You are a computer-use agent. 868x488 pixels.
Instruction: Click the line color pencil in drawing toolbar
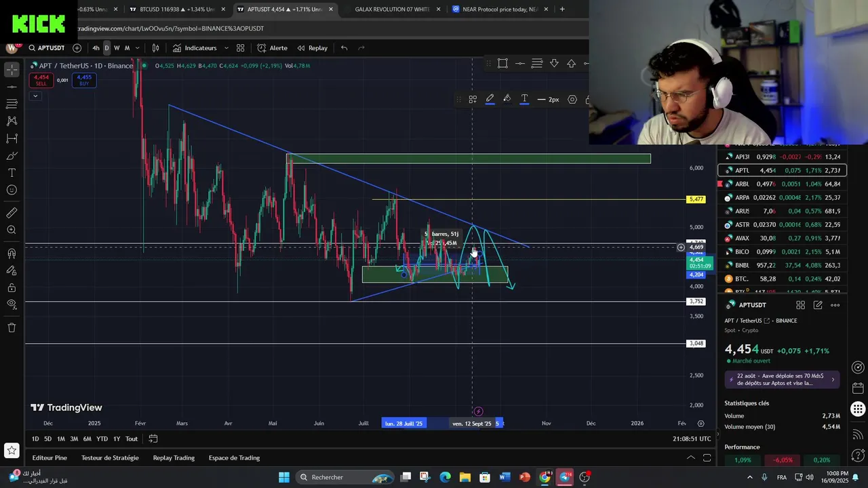tap(490, 100)
